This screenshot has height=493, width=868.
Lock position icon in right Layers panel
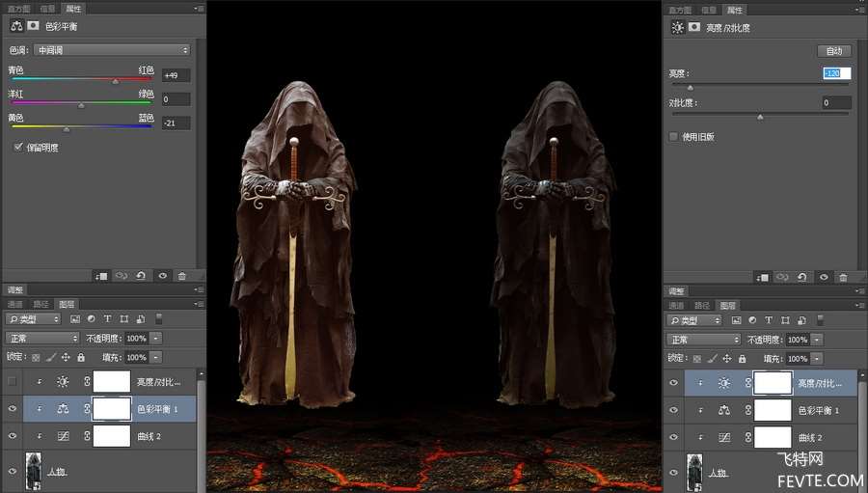click(x=727, y=358)
